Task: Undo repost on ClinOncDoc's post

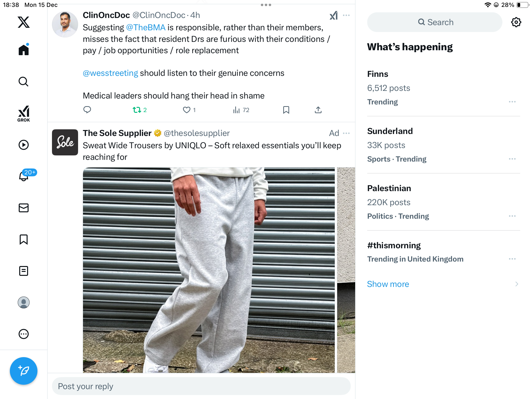Action: tap(137, 110)
